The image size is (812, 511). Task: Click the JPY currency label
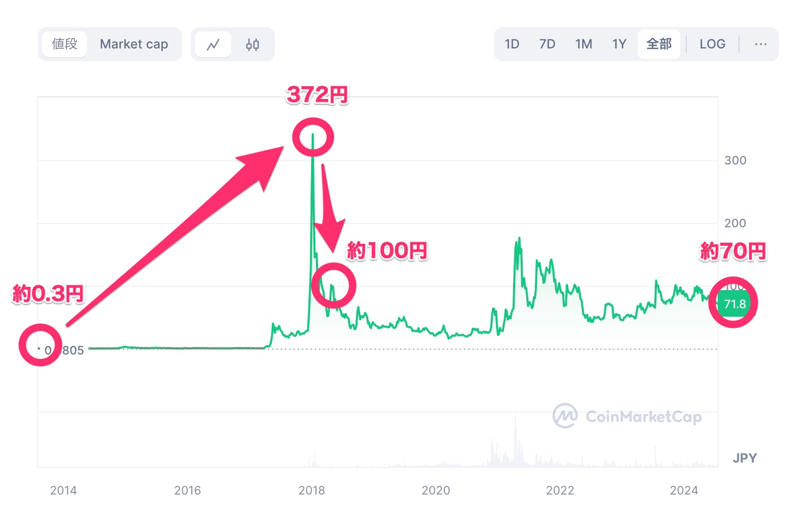(x=744, y=457)
